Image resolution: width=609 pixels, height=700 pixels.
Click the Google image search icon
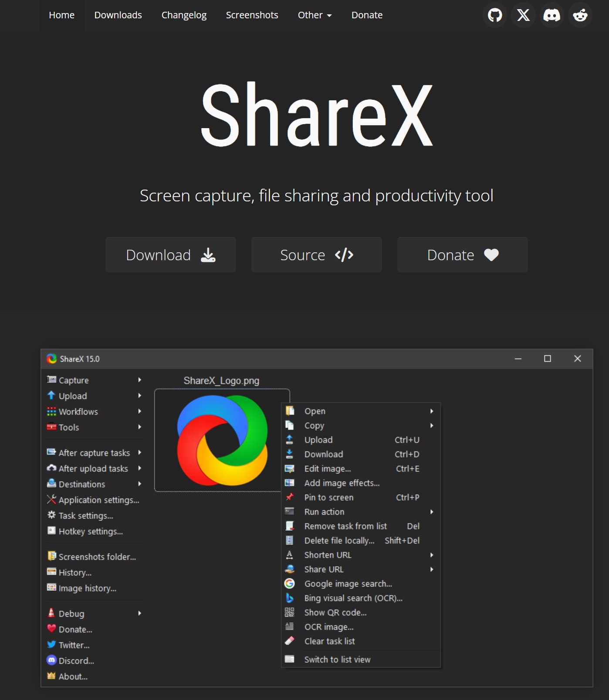point(289,584)
